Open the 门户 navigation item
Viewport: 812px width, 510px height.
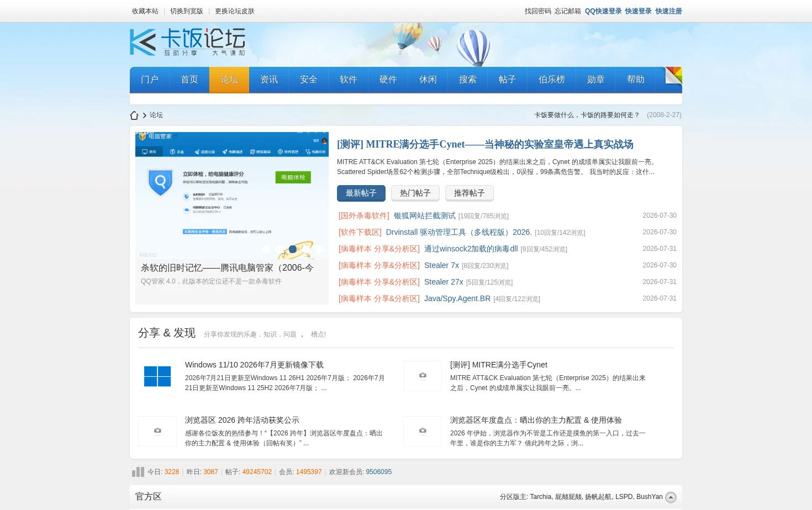click(150, 80)
